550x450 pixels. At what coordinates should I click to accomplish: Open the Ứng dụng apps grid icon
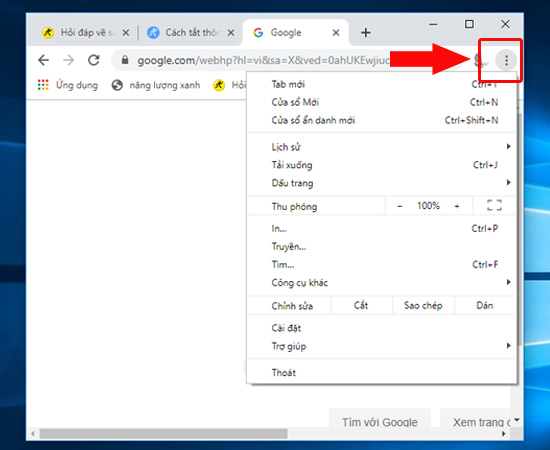43,85
